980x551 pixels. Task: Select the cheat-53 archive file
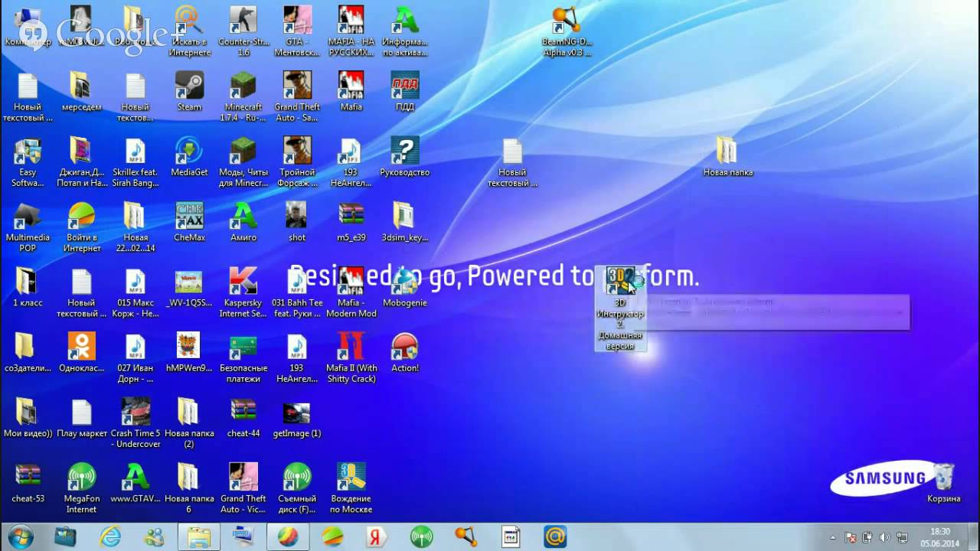pyautogui.click(x=28, y=482)
